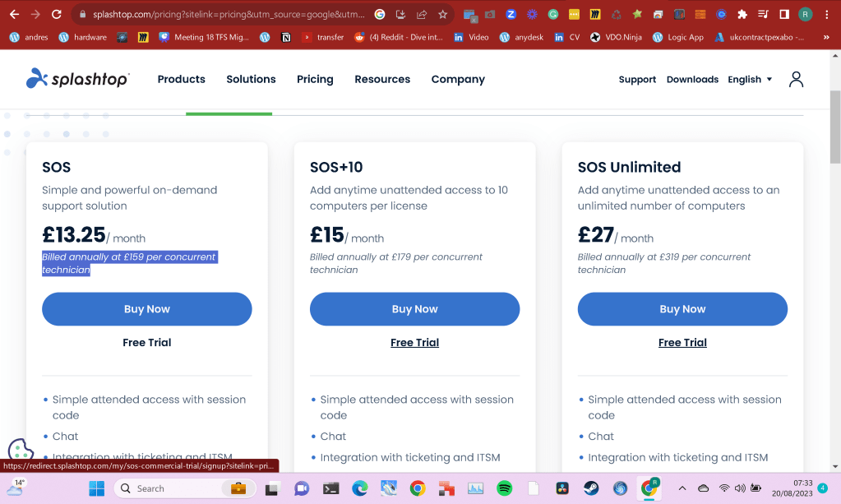The width and height of the screenshot is (841, 504).
Task: Open the Grammarly extension icon
Action: coord(553,15)
